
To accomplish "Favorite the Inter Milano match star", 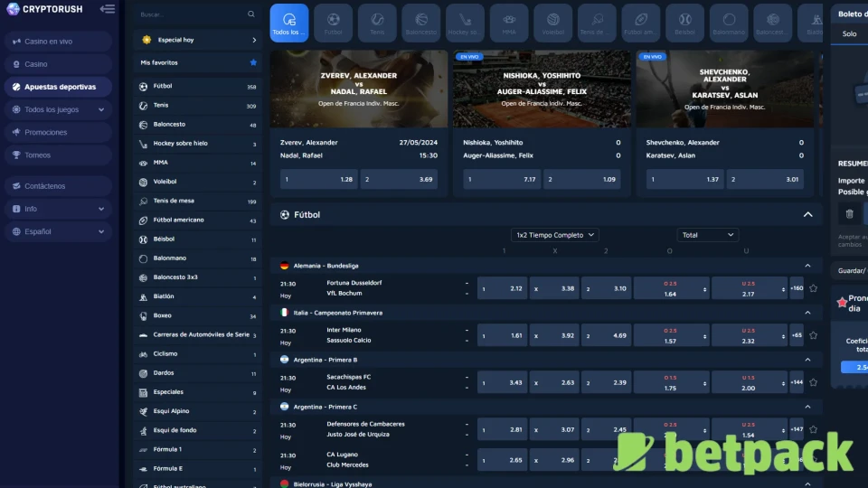I will [813, 335].
